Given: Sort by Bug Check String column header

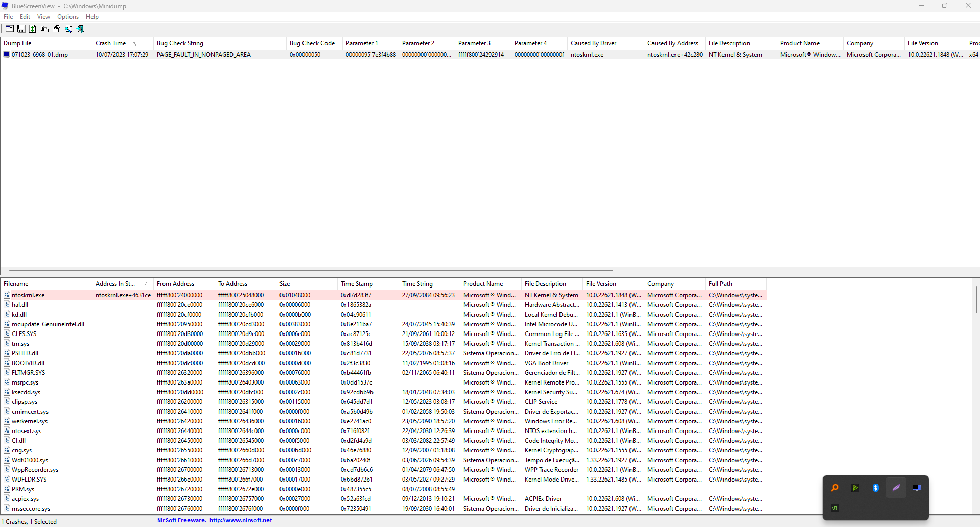Looking at the screenshot, I should pyautogui.click(x=220, y=43).
